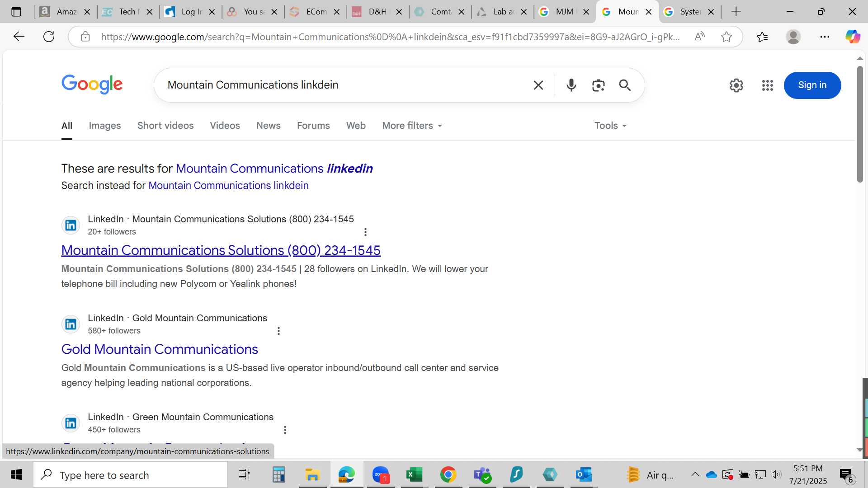Select the Forums search tab
This screenshot has height=488, width=868.
313,126
